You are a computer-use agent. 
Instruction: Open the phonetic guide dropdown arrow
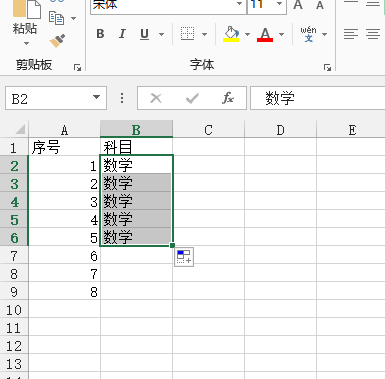point(324,34)
